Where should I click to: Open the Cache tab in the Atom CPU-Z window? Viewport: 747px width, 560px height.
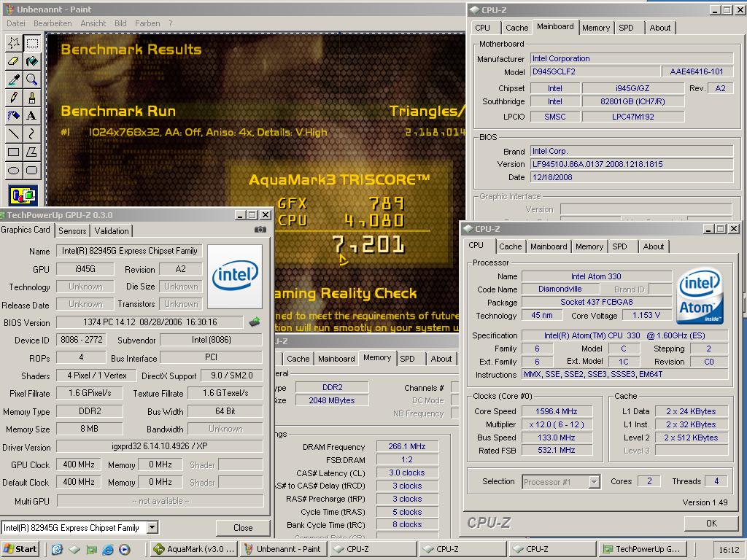point(510,246)
